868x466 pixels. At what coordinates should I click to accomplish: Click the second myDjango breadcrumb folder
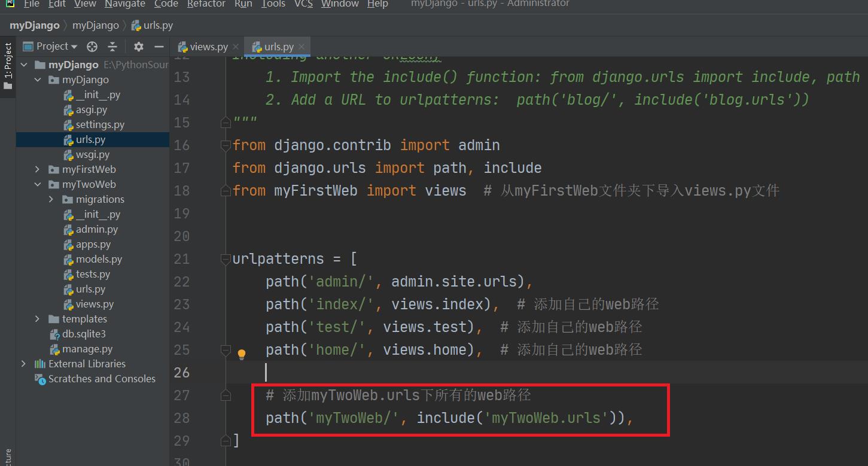(96, 25)
